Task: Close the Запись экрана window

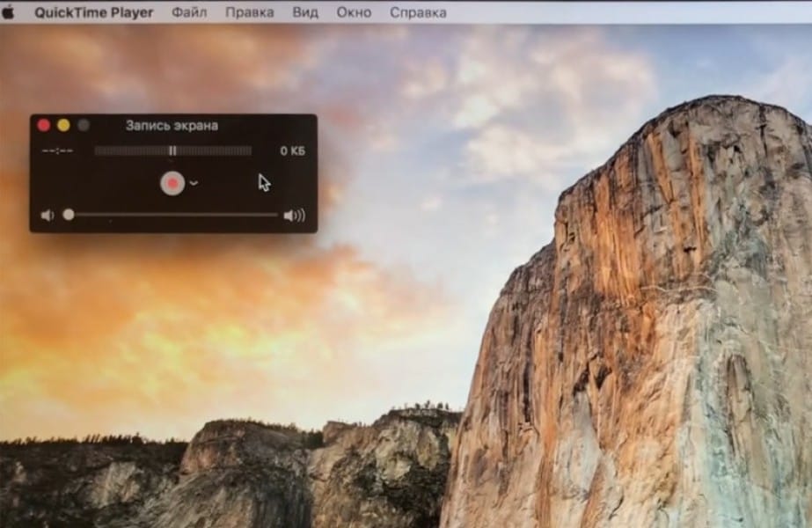Action: pos(44,125)
